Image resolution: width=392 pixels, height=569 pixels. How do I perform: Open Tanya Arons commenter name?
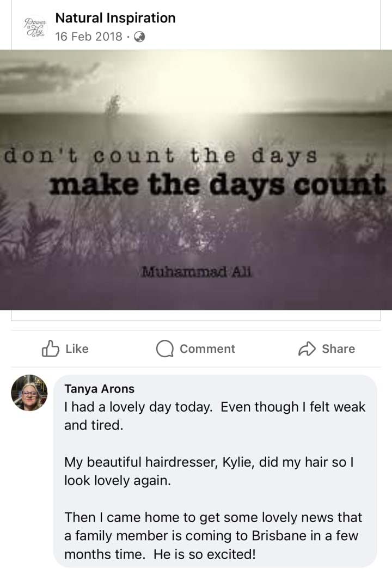pyautogui.click(x=100, y=389)
